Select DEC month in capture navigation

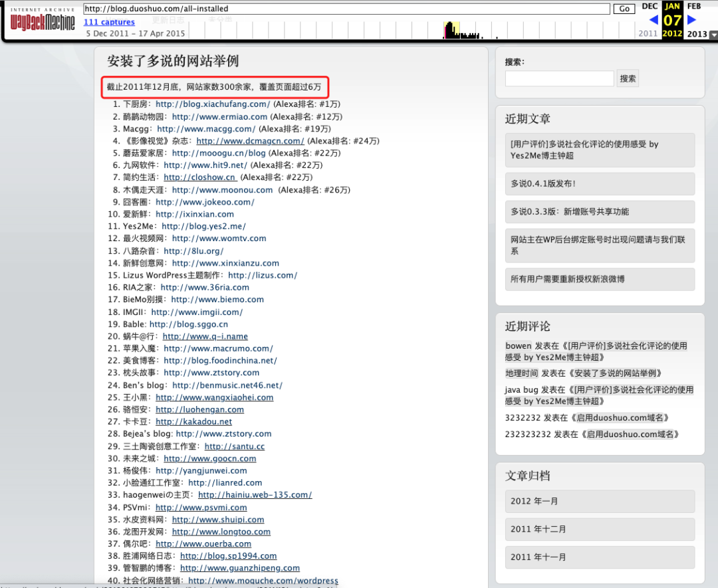649,7
